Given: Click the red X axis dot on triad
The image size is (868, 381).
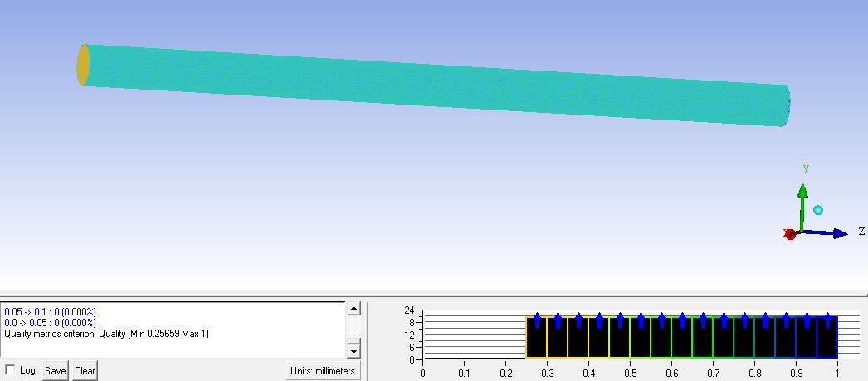Looking at the screenshot, I should point(790,234).
